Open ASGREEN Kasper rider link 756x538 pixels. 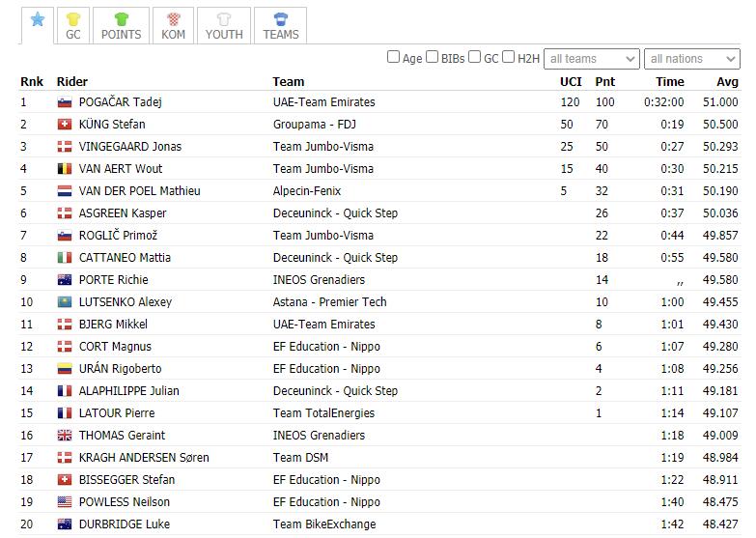[123, 213]
